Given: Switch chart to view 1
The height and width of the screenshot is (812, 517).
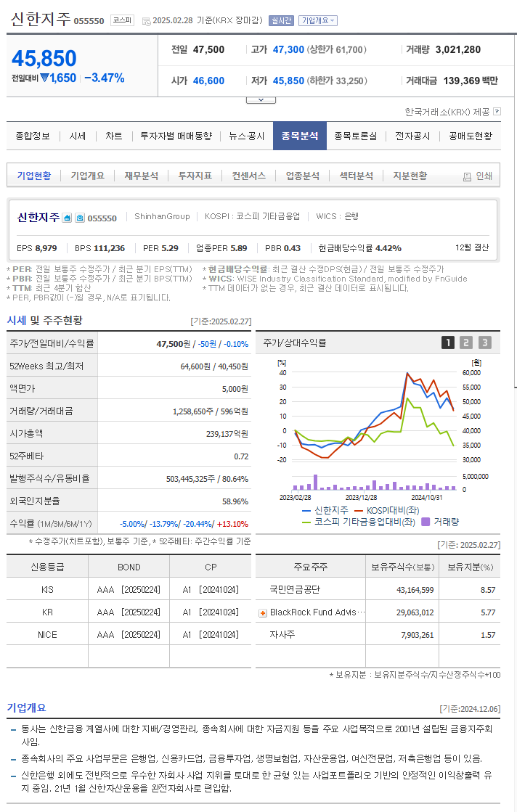Looking at the screenshot, I should coord(447,343).
